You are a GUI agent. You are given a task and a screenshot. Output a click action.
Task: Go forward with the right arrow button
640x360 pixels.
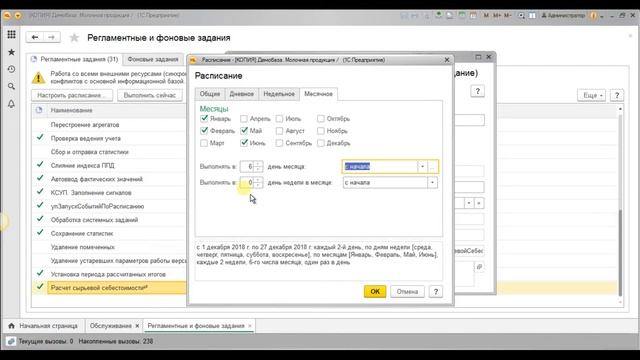(51, 37)
